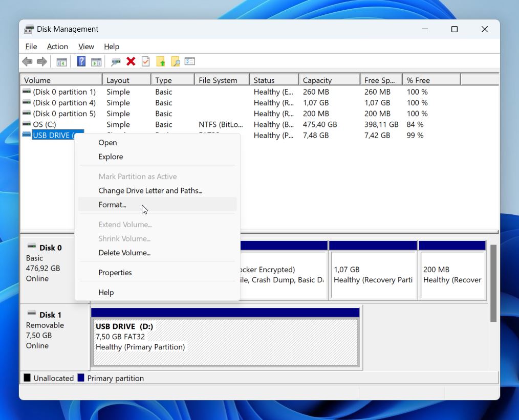Toggle the action pane toolbar icon

click(96, 62)
